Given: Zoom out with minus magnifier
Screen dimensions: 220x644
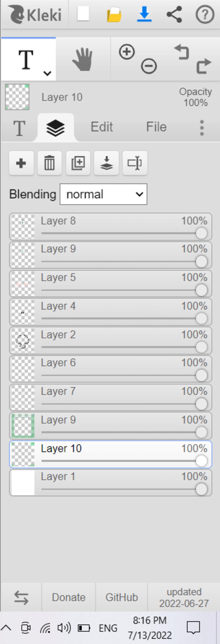Looking at the screenshot, I should pos(149,67).
